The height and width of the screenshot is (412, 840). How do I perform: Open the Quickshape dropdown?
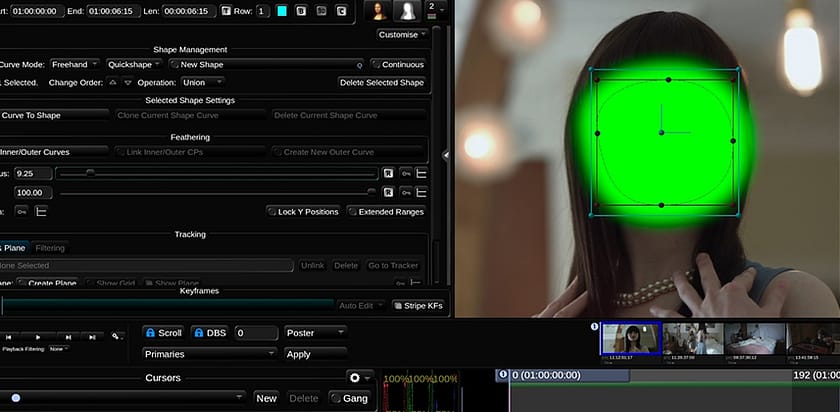click(x=134, y=64)
